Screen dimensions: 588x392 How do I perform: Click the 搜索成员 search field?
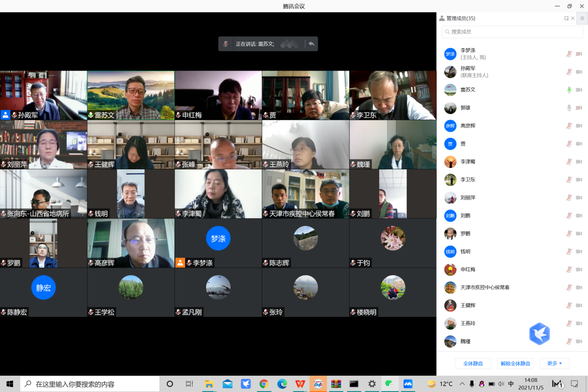pos(512,32)
